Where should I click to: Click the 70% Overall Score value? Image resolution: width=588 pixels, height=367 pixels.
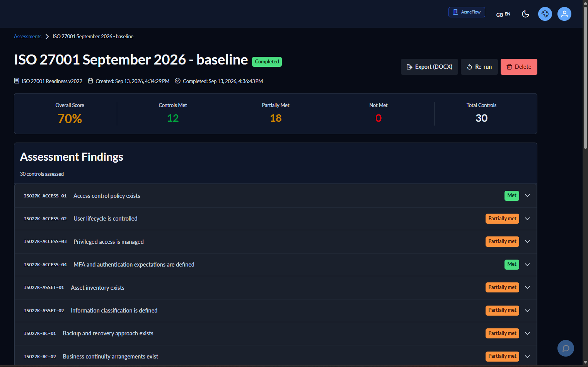(x=70, y=119)
